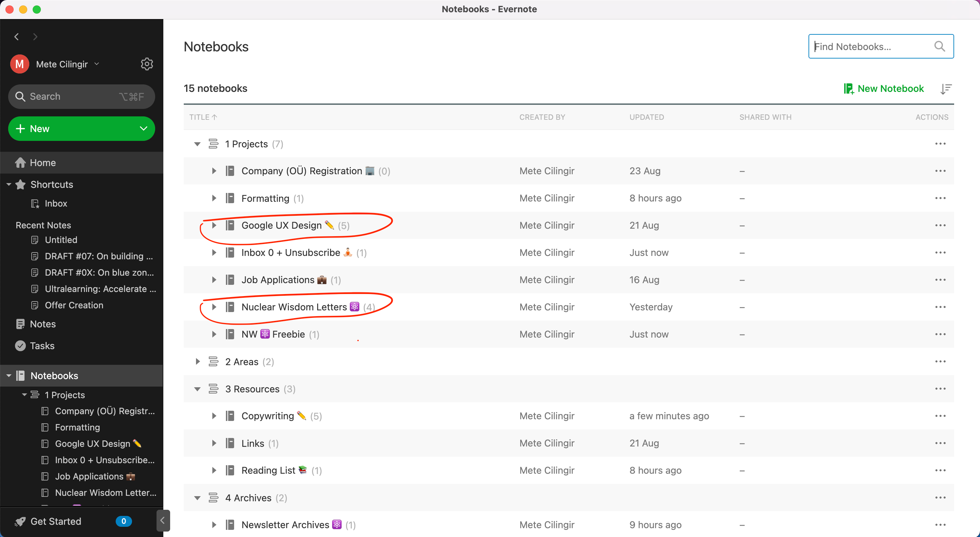Open recent note Offer Creation
This screenshot has height=537, width=980.
74,305
